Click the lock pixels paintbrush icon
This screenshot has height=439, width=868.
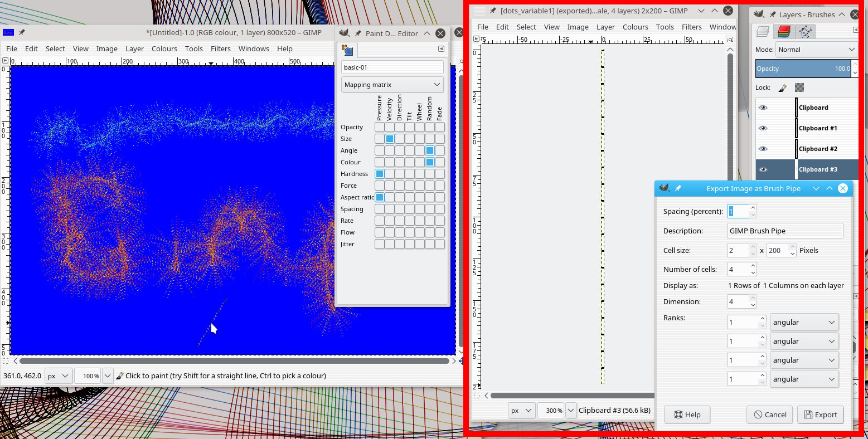783,87
